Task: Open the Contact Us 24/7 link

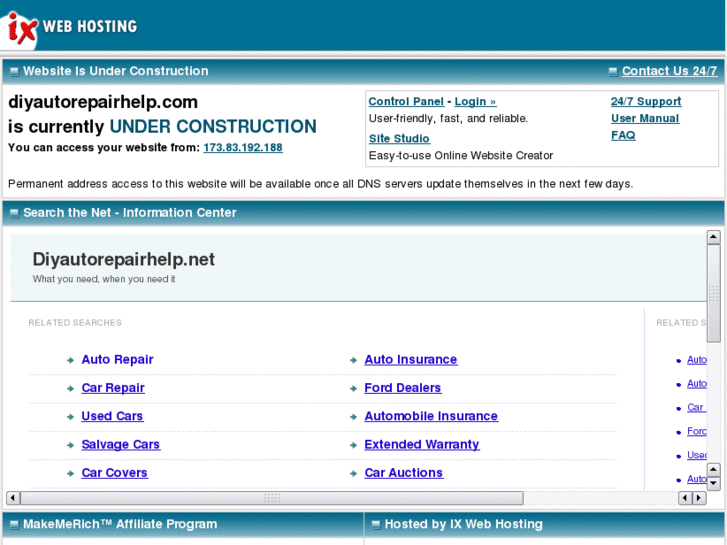Action: (669, 71)
